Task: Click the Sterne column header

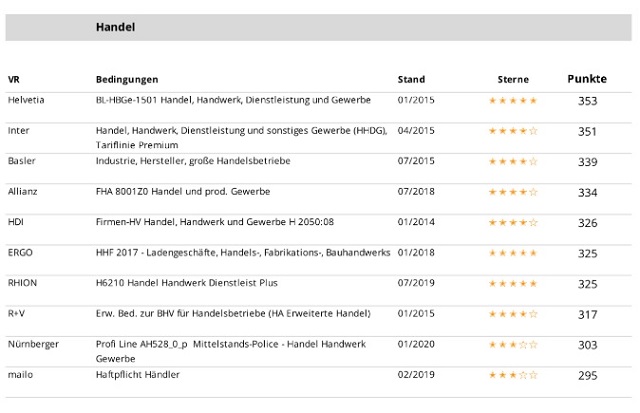Action: (513, 80)
